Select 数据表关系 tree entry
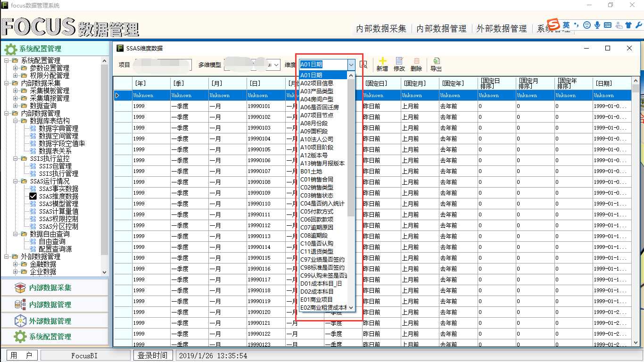Screen dimensions: 644x362 [55, 151]
